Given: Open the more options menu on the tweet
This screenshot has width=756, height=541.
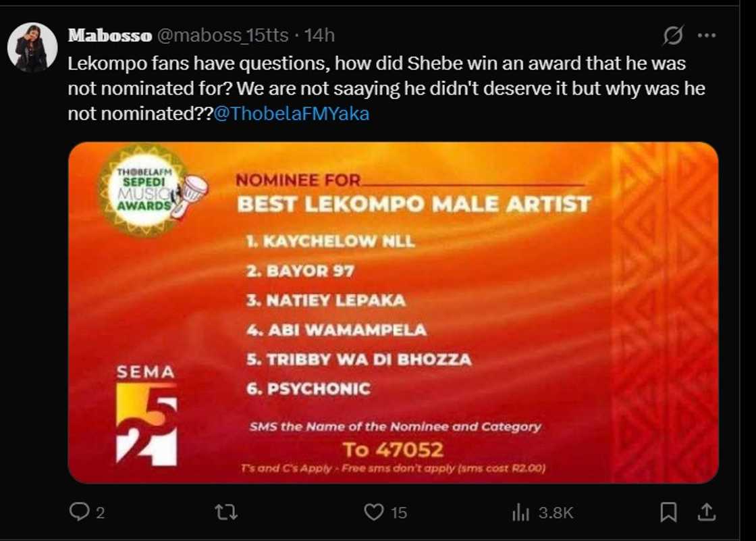Looking at the screenshot, I should (x=708, y=34).
